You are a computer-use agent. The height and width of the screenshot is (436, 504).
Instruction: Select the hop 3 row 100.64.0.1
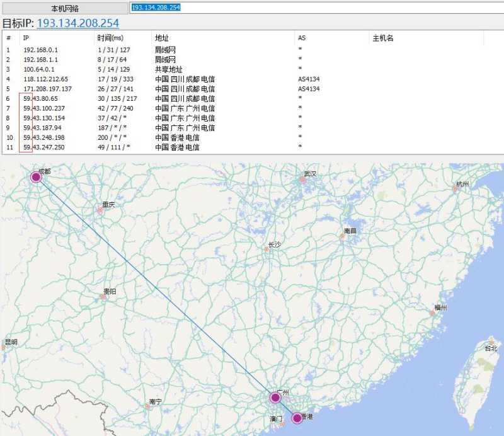click(252, 69)
